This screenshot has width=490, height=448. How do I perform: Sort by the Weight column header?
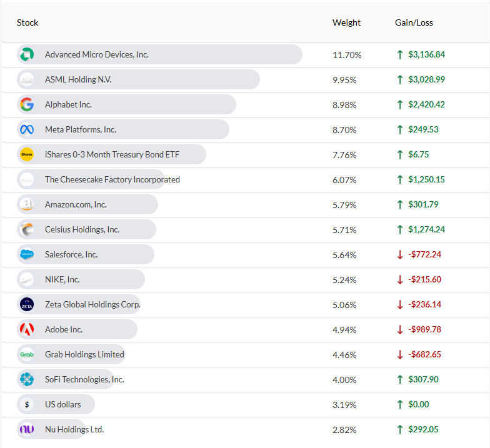point(346,22)
